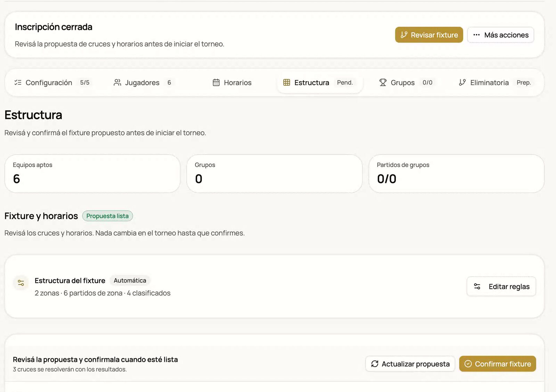Open the Jugadores tab
The height and width of the screenshot is (392, 556).
[x=143, y=83]
